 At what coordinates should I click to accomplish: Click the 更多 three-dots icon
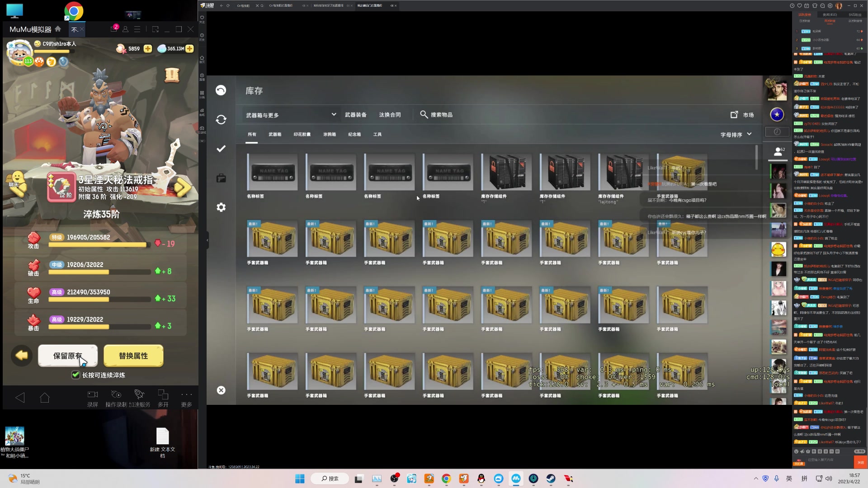[x=187, y=398]
